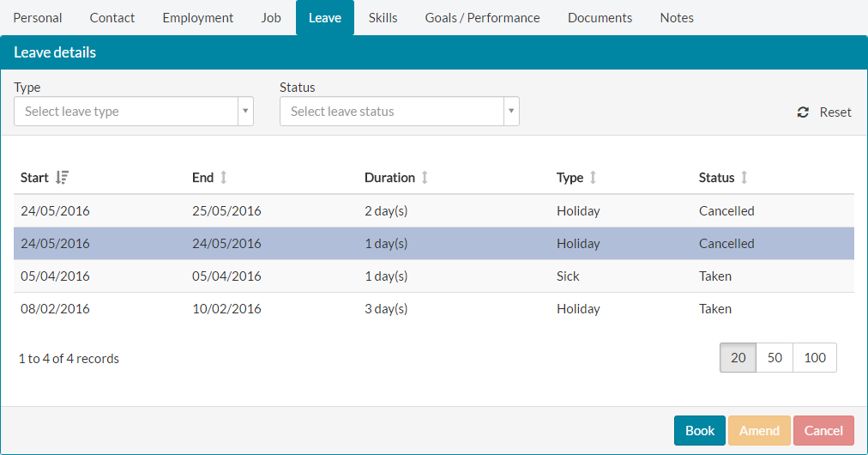The height and width of the screenshot is (455, 868).
Task: Expand the leave type dropdown arrow
Action: (x=245, y=112)
